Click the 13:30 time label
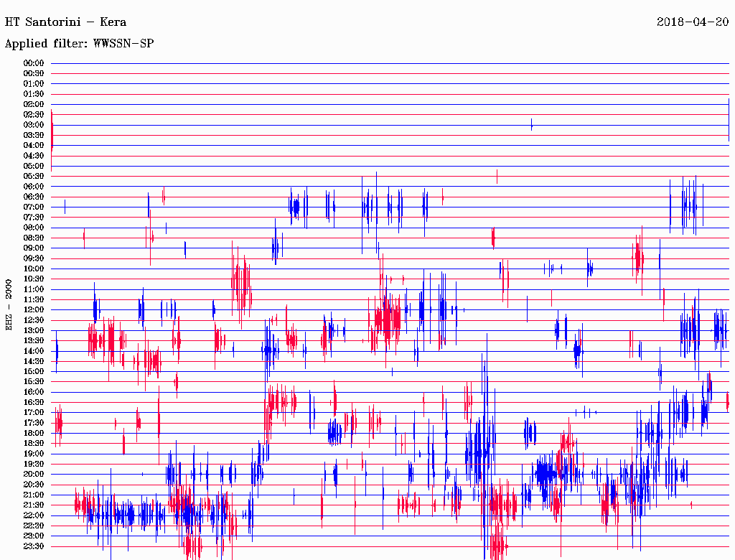The width and height of the screenshot is (735, 560). pos(34,340)
